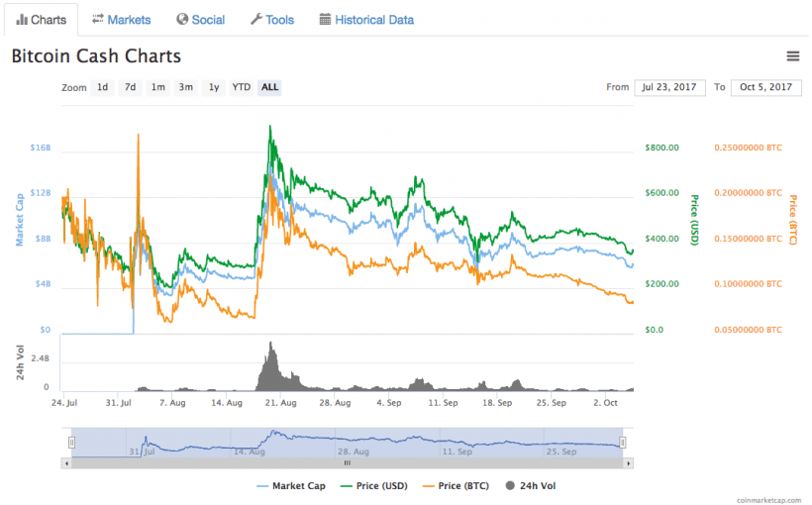Open the Social tab
Image resolution: width=812 pixels, height=505 pixels.
coord(200,20)
